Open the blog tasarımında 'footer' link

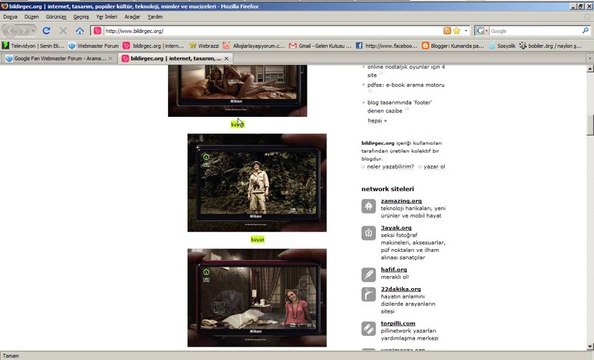(x=399, y=106)
